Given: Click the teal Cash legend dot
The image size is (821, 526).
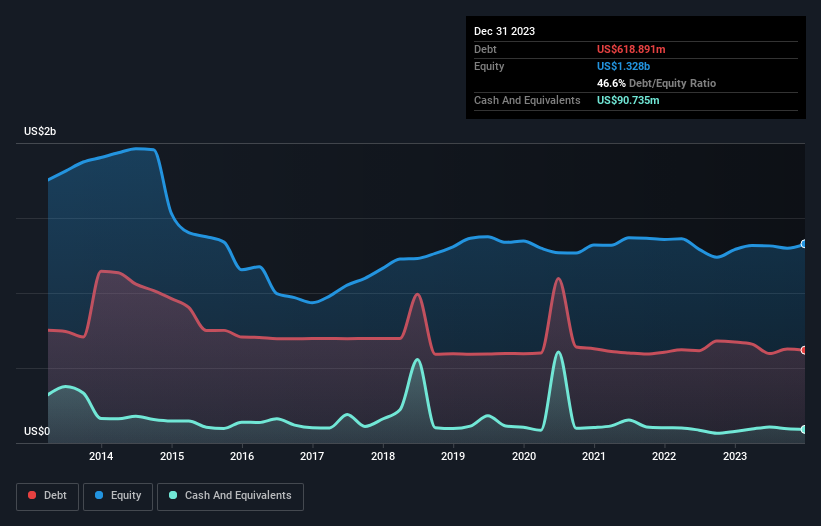Looking at the screenshot, I should [x=173, y=495].
